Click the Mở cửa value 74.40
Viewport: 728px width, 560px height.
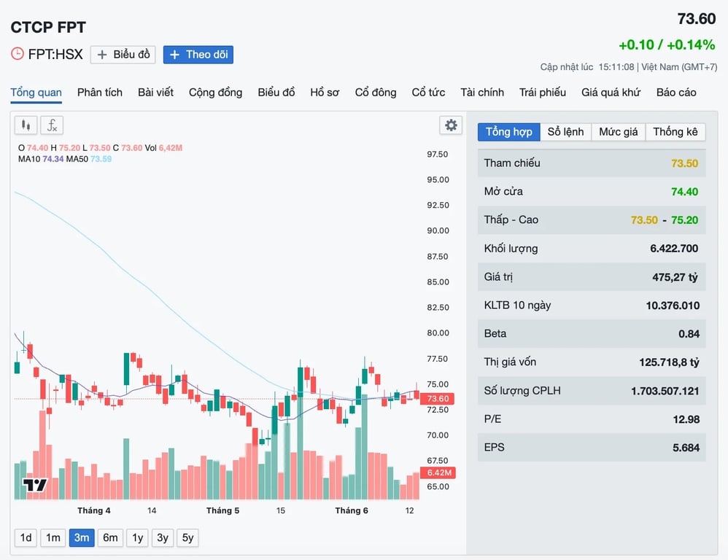click(684, 192)
